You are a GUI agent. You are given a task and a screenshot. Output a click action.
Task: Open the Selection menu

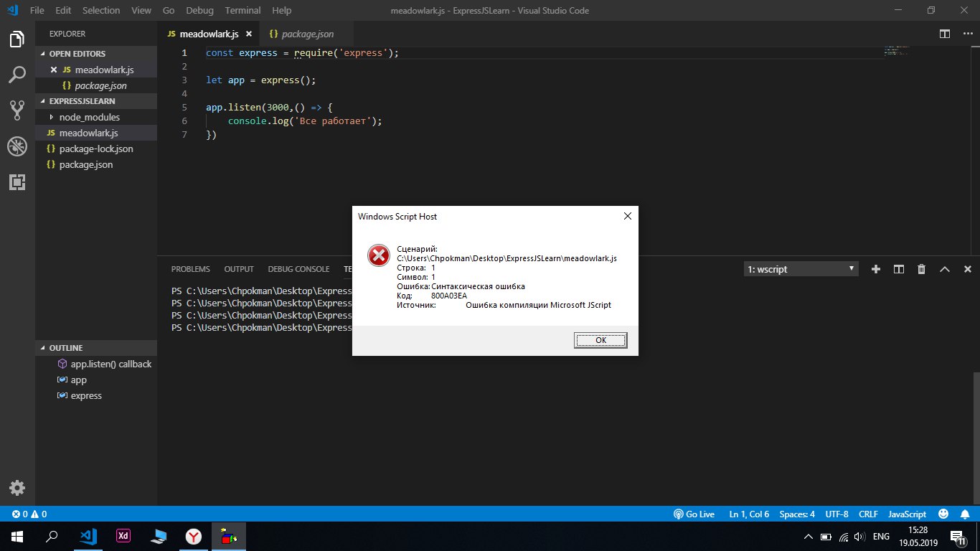101,10
